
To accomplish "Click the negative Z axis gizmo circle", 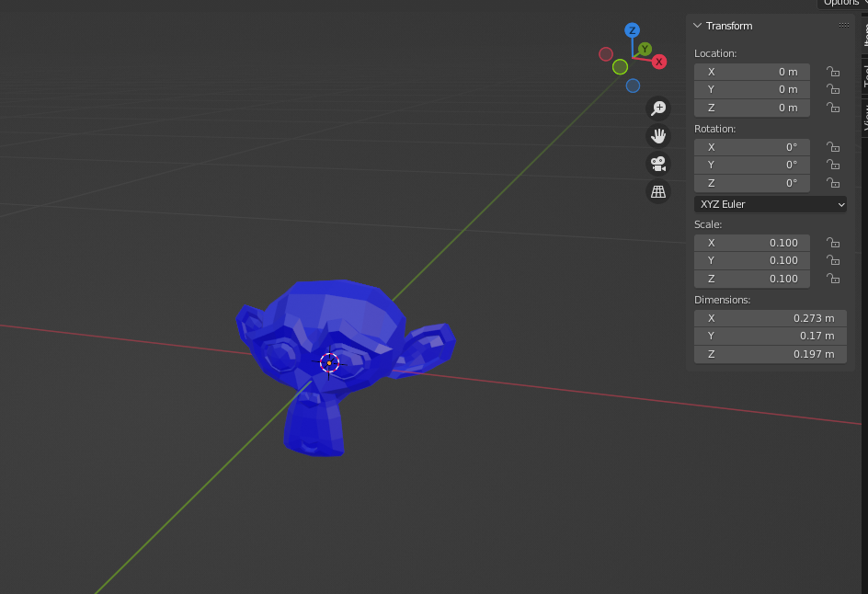I will point(633,86).
